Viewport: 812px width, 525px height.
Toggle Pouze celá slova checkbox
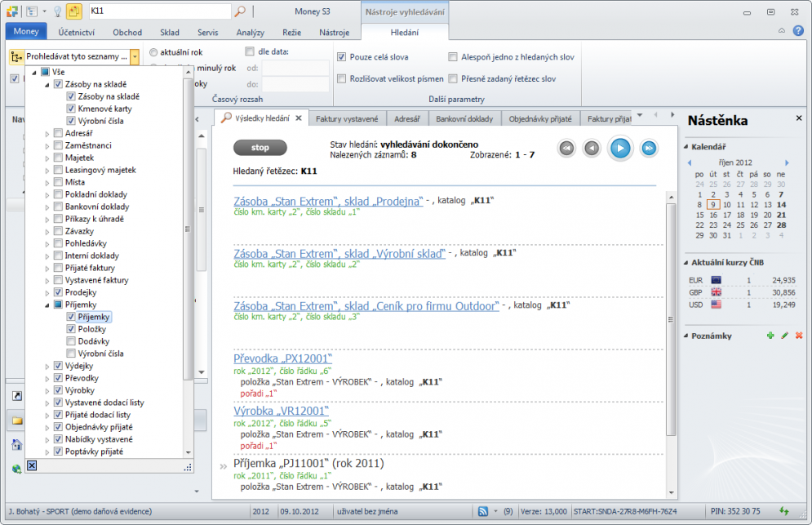(x=341, y=56)
